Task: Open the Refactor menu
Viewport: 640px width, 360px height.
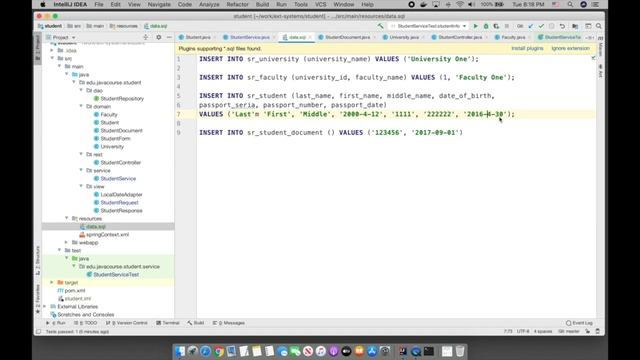Action: [238, 4]
